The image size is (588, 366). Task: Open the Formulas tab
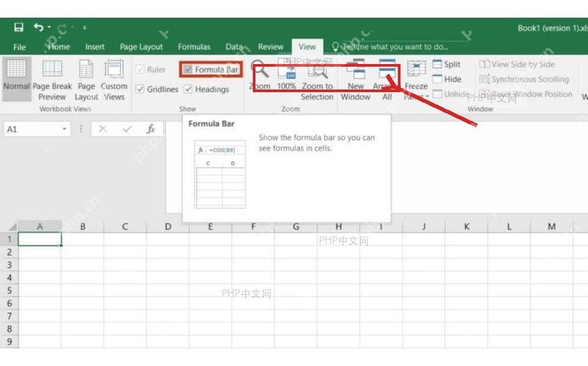[194, 47]
